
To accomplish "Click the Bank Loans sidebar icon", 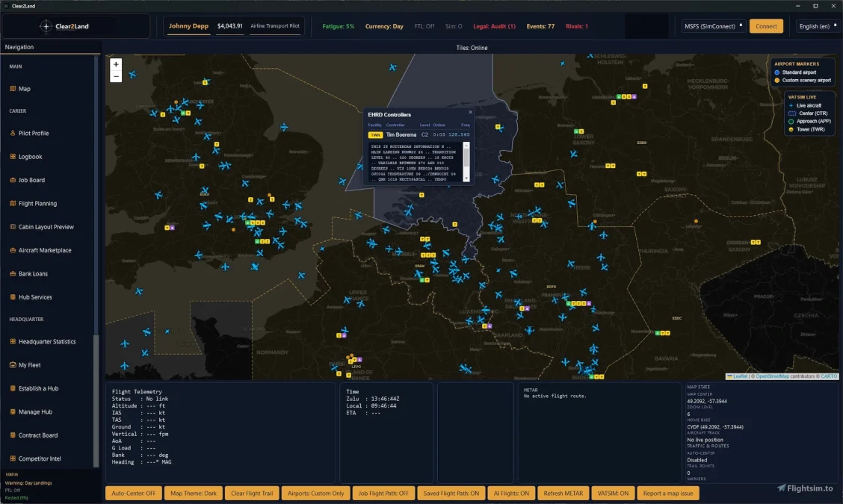I will point(13,274).
